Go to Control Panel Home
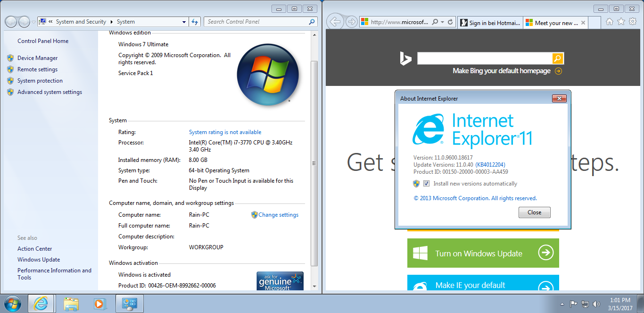Image resolution: width=644 pixels, height=313 pixels. [43, 41]
